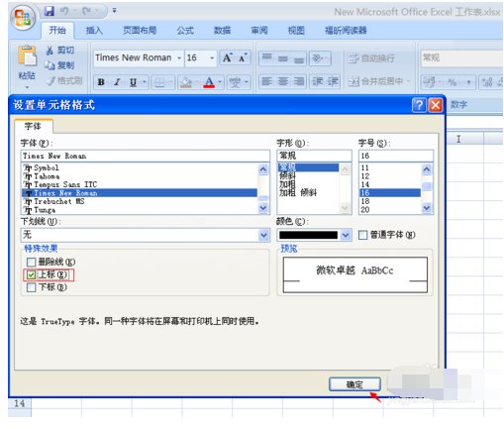Click the Redo icon
This screenshot has width=504, height=429.
87,11
